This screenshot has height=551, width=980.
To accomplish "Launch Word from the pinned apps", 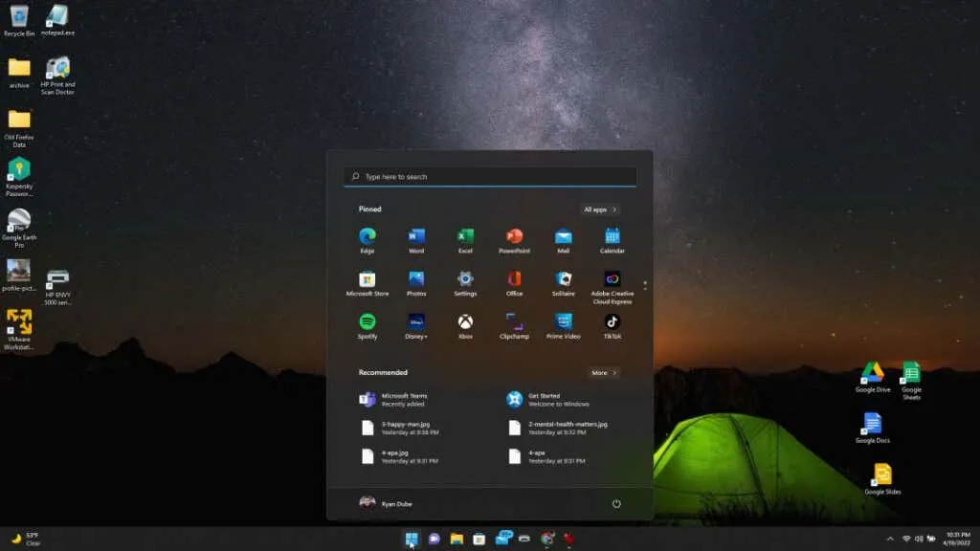I will point(416,236).
